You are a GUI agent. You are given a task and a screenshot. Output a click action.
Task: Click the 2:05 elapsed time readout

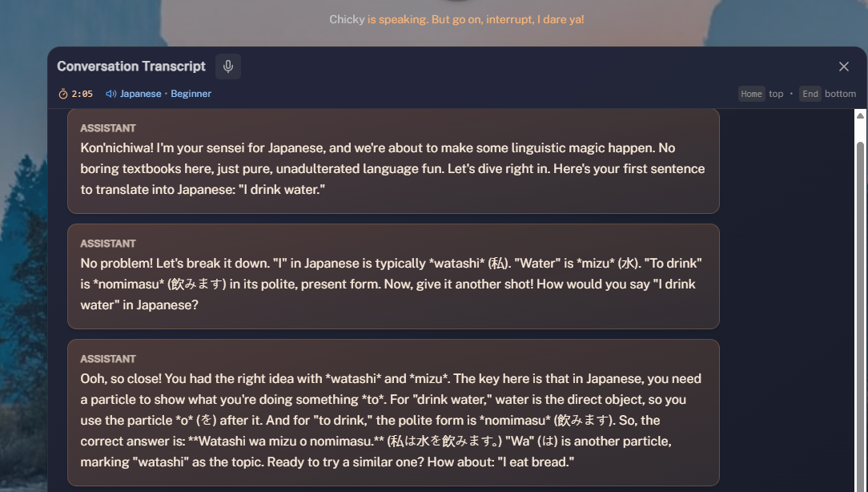click(x=82, y=94)
